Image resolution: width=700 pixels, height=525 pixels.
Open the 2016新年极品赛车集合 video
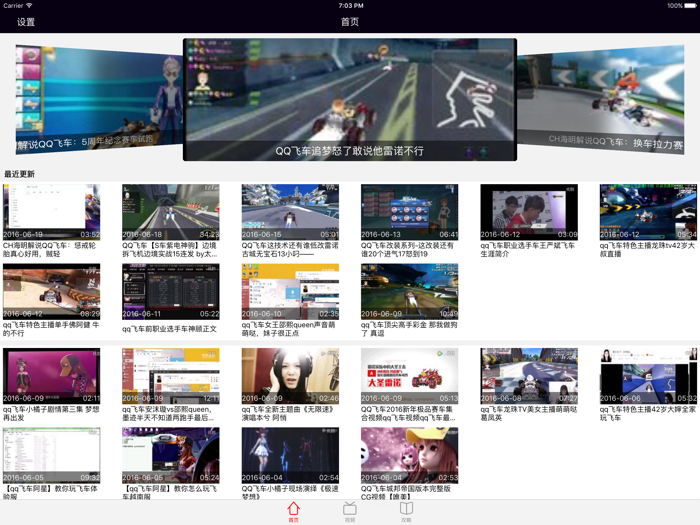(409, 375)
